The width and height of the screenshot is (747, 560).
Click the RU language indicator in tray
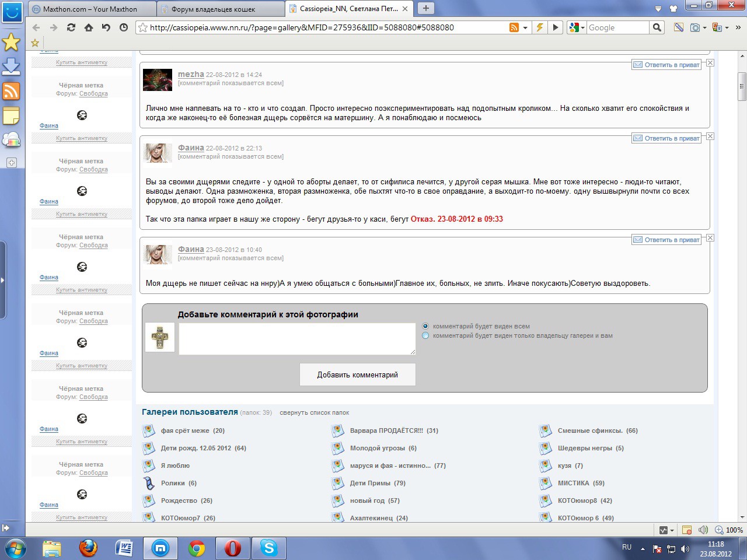[627, 547]
